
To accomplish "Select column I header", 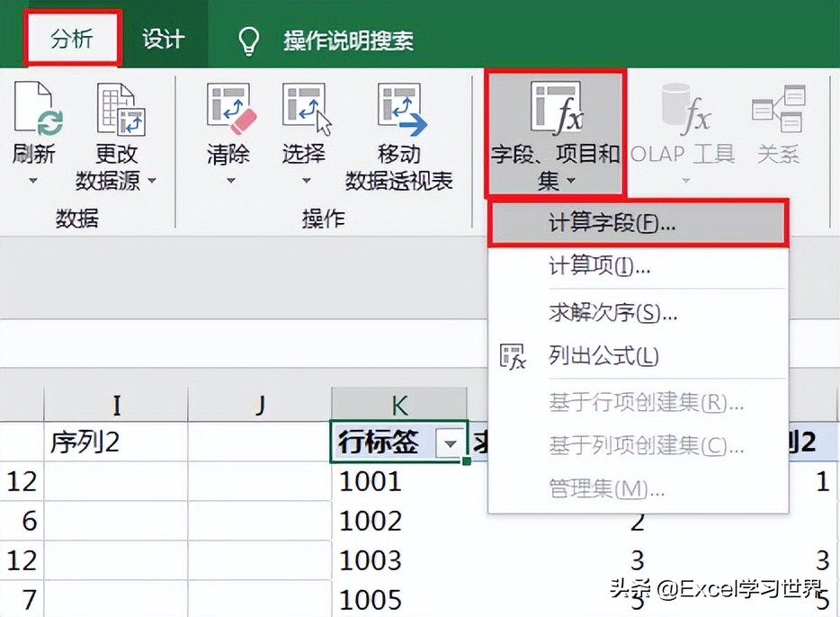I will [x=116, y=405].
